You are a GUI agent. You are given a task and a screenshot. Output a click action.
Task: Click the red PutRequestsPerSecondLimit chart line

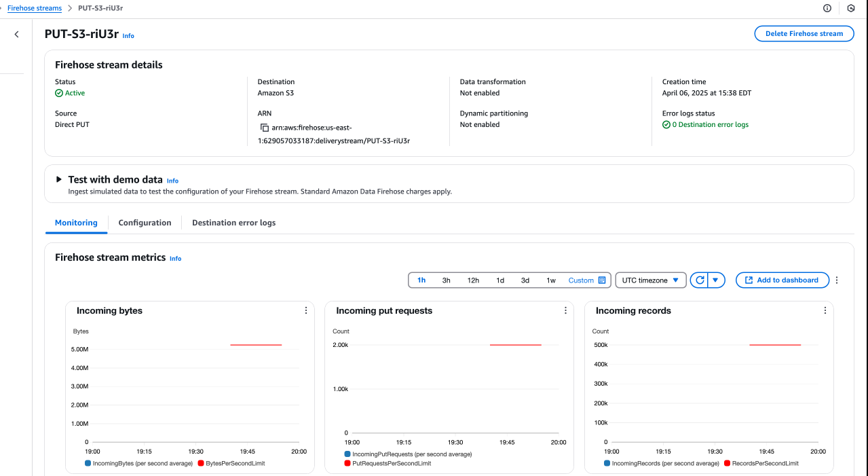click(516, 345)
